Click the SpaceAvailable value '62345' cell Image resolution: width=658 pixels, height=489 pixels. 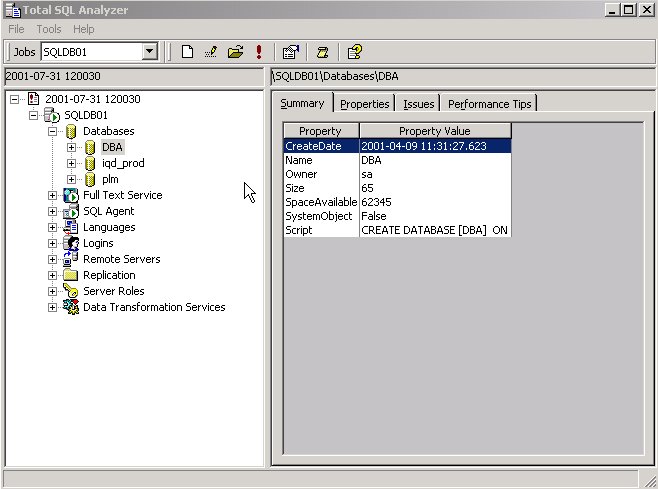435,202
